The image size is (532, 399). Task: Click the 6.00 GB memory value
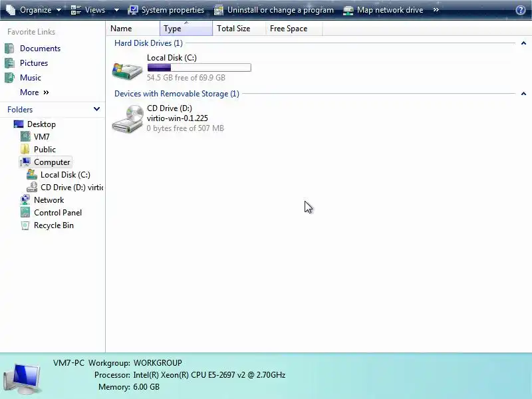pyautogui.click(x=146, y=387)
